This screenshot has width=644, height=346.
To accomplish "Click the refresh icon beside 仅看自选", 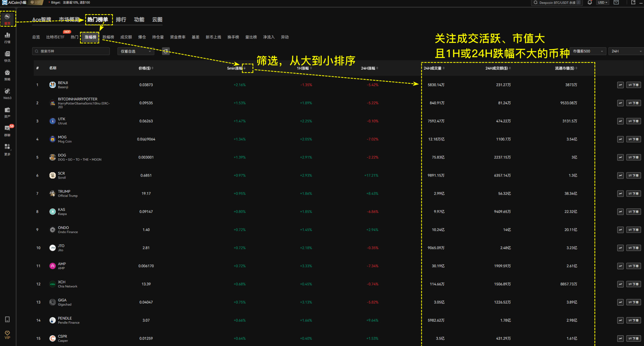I will click(166, 51).
